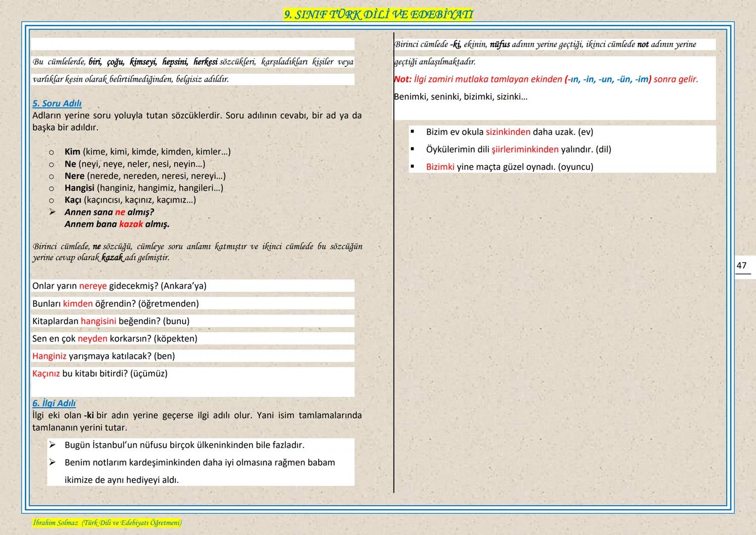
Task: Click the page number 47
Action: (x=741, y=266)
